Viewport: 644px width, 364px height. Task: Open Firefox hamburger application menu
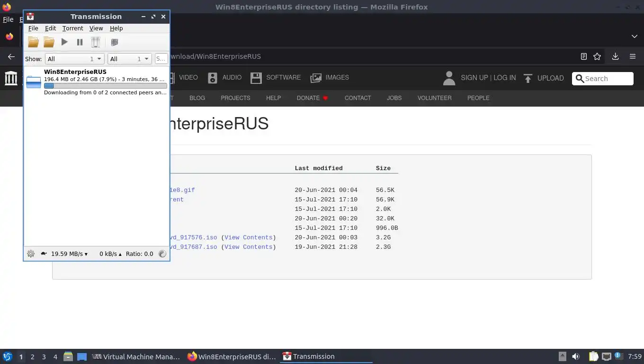pyautogui.click(x=633, y=56)
